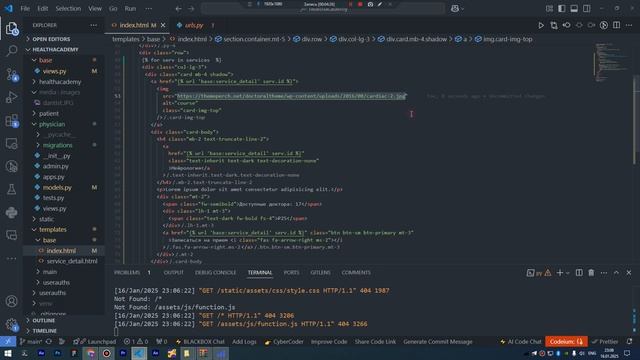Open the Explorer view in activity bar

pos(12,29)
